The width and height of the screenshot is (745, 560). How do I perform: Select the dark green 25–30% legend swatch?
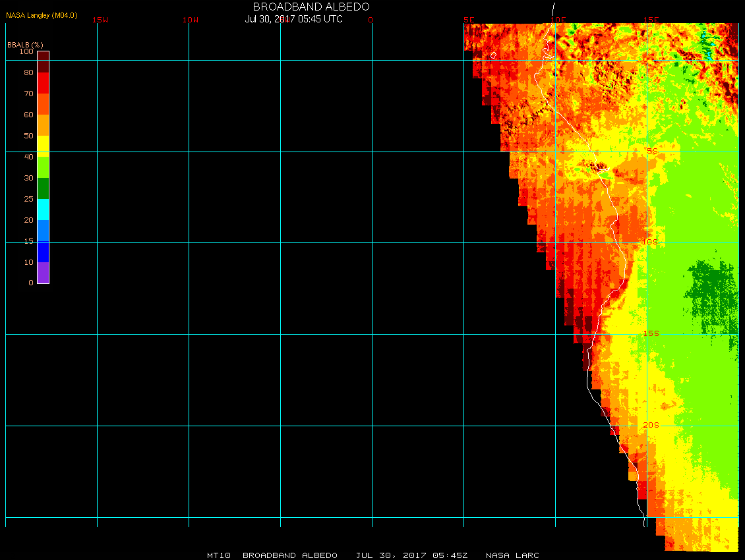click(43, 188)
